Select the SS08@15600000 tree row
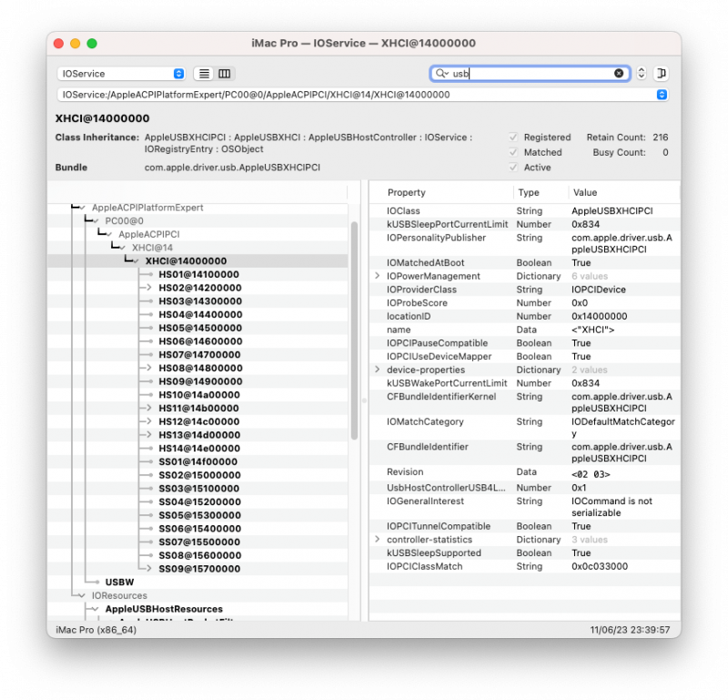 tap(197, 555)
